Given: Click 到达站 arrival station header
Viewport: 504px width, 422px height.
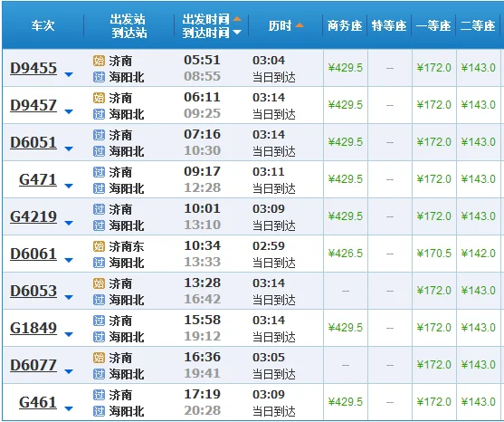Looking at the screenshot, I should [129, 33].
